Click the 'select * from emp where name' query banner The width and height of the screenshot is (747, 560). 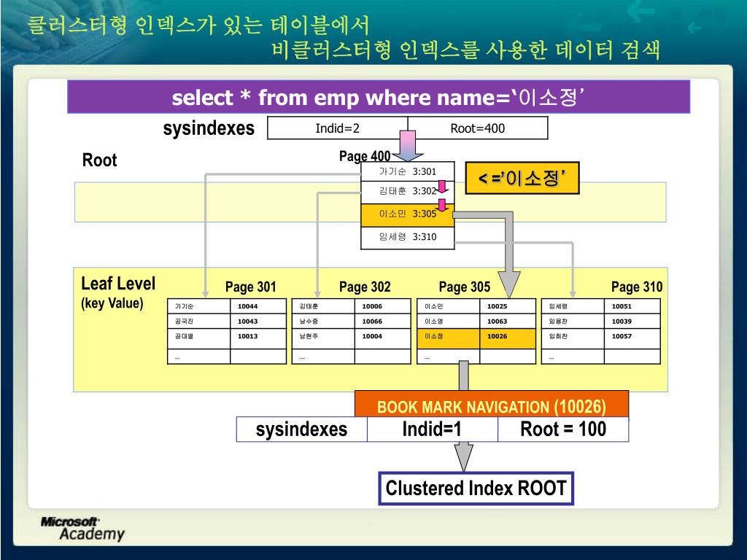coord(379,97)
